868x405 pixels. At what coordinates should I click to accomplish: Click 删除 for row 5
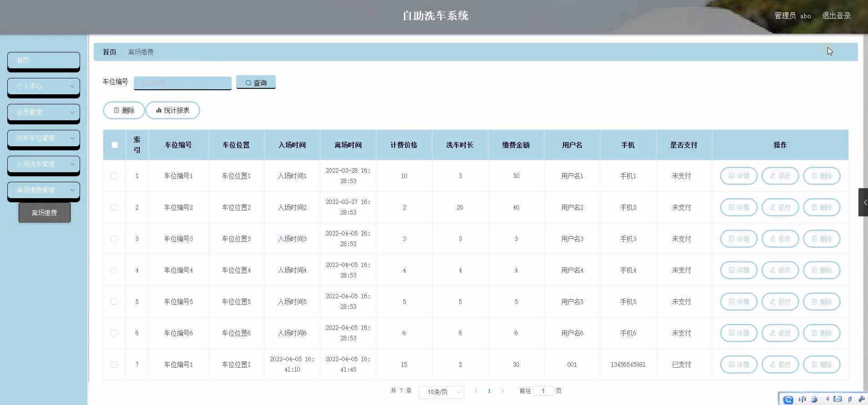coord(822,302)
